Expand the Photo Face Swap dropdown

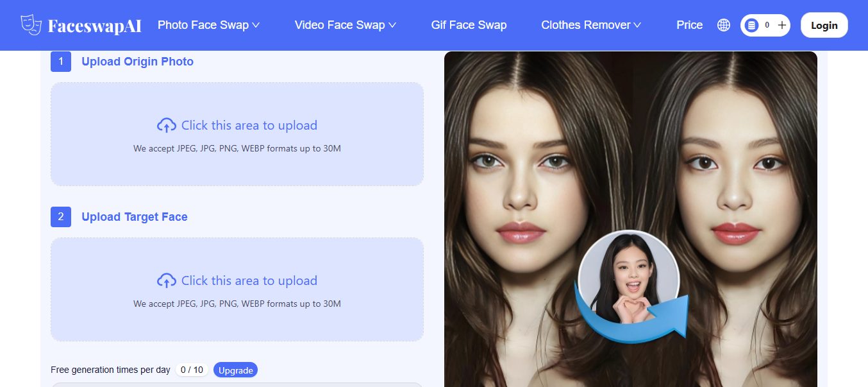pos(208,25)
